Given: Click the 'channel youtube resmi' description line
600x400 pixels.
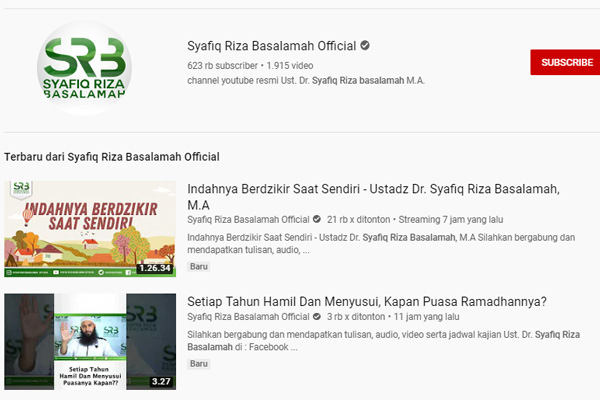Looking at the screenshot, I should (x=306, y=81).
